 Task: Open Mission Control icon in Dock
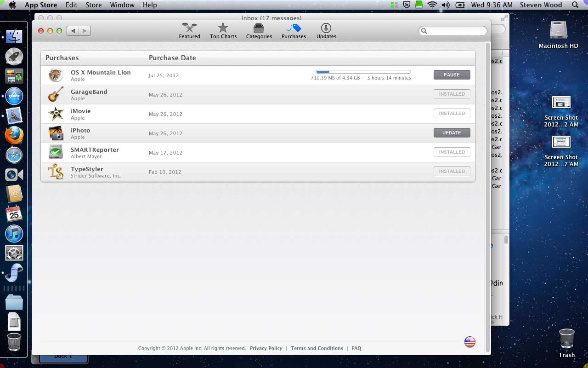(14, 76)
